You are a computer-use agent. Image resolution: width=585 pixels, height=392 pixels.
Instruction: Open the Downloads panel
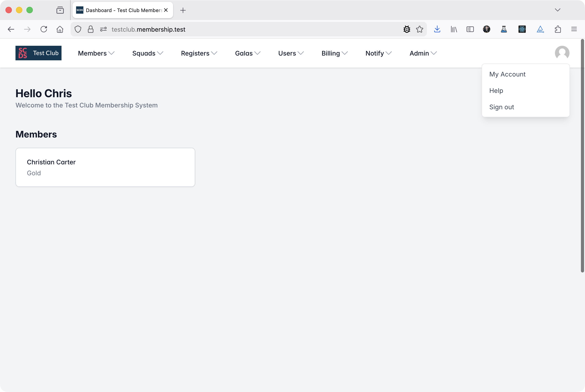(x=437, y=29)
